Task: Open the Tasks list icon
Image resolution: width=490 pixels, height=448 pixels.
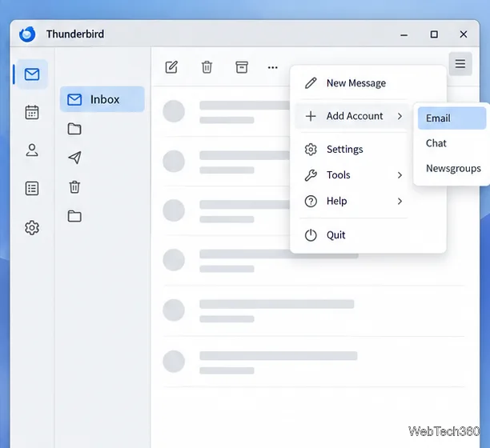Action: pos(32,188)
